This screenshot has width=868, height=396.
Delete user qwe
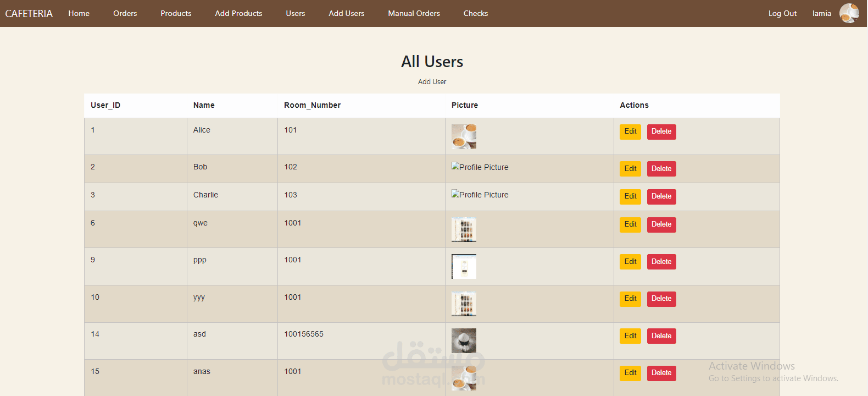pyautogui.click(x=661, y=224)
